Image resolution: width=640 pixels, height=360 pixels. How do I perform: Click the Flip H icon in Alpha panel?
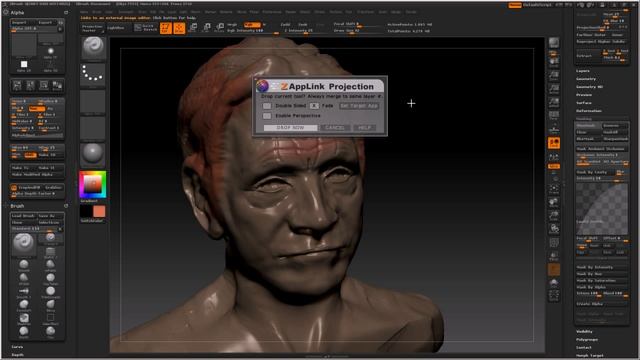click(x=17, y=85)
